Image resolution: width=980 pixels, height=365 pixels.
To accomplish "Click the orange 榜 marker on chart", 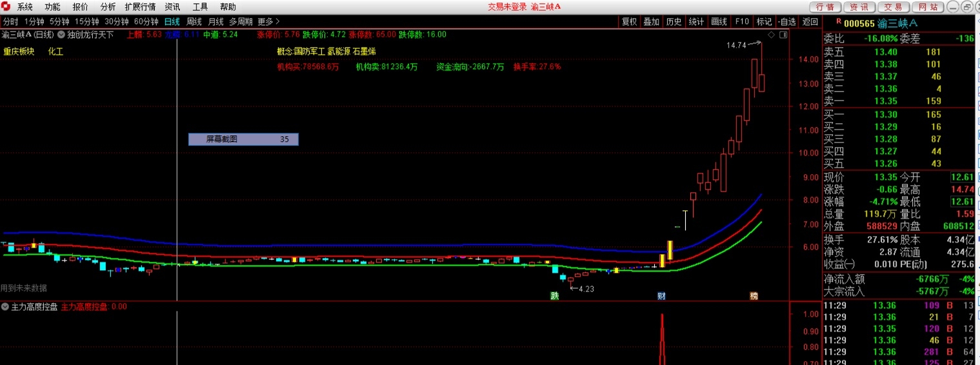I will pos(754,296).
